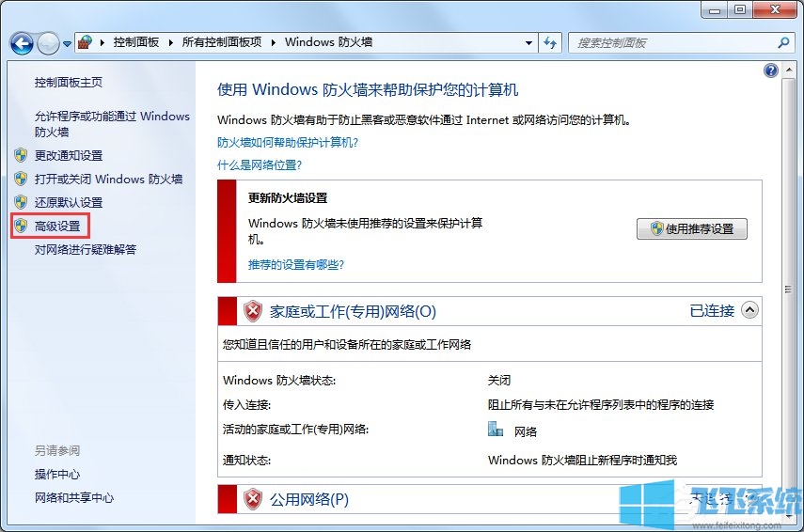
Task: Close the Windows 防火墙 window
Action: pos(775,9)
